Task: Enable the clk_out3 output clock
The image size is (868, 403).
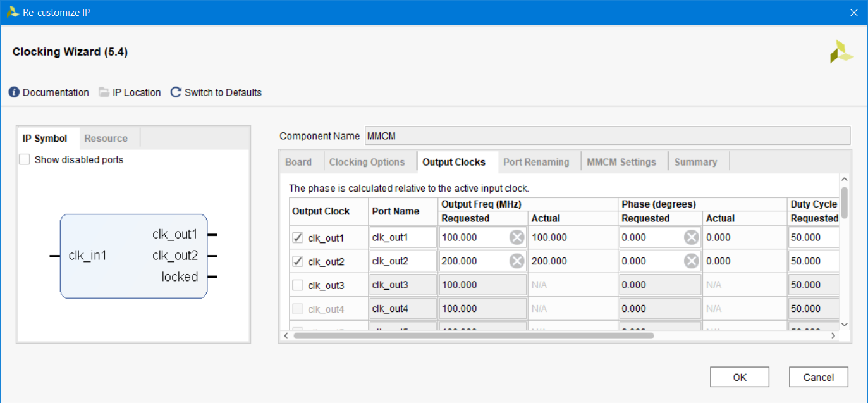Action: coord(298,285)
